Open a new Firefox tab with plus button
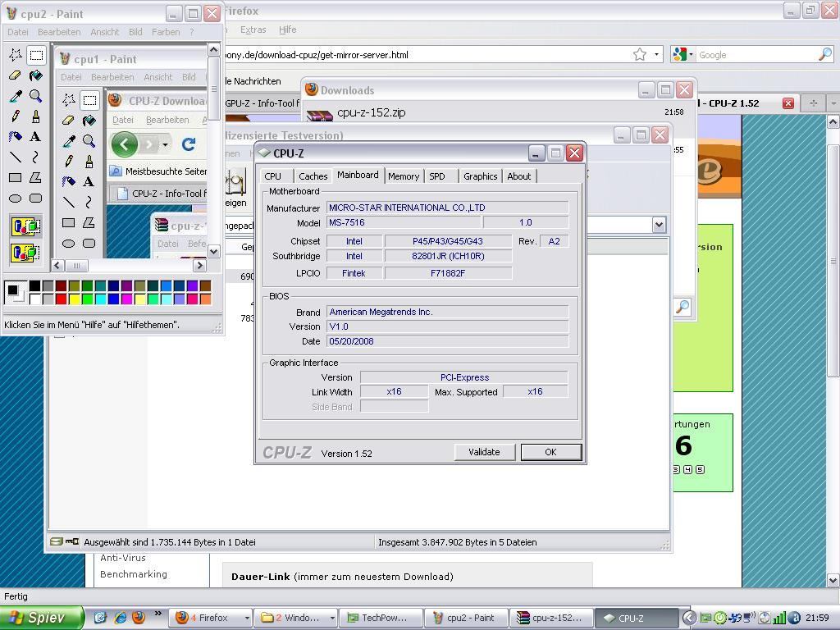The width and height of the screenshot is (840, 630). click(813, 103)
